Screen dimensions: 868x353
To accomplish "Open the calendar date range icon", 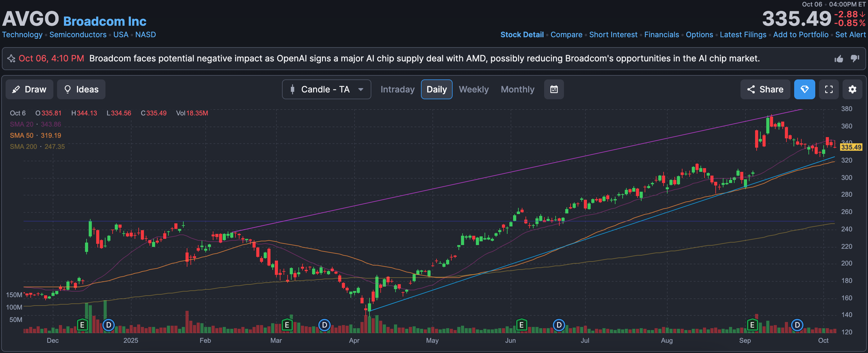I will coord(554,89).
